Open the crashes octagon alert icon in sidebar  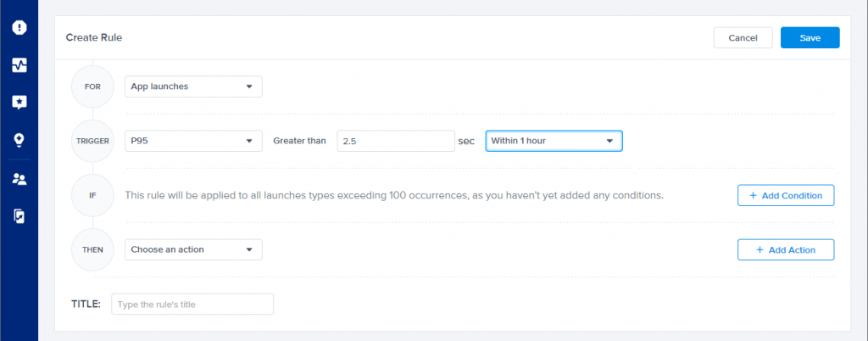(x=19, y=27)
